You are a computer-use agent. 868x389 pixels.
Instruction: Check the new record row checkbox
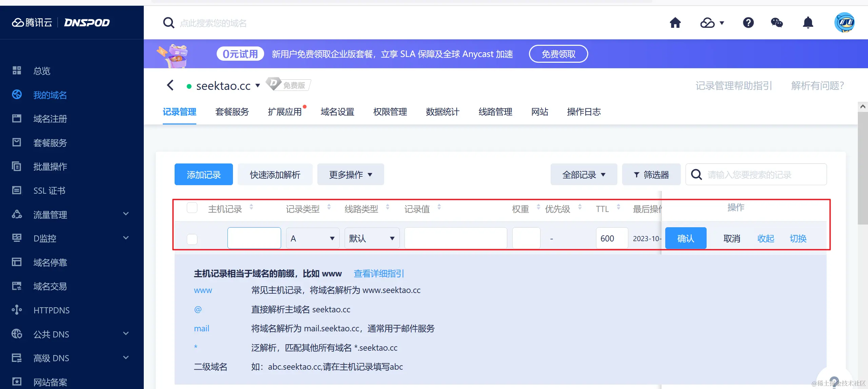(x=192, y=239)
